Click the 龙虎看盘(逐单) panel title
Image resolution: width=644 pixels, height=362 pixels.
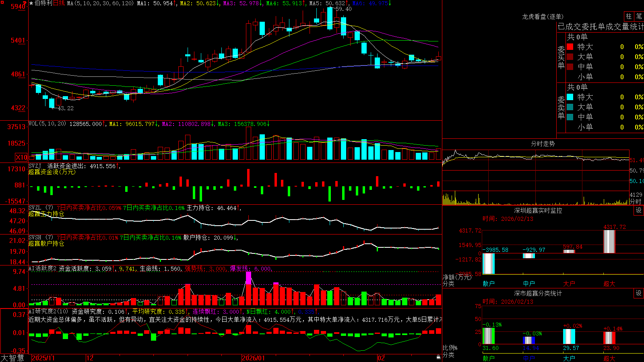tap(543, 16)
